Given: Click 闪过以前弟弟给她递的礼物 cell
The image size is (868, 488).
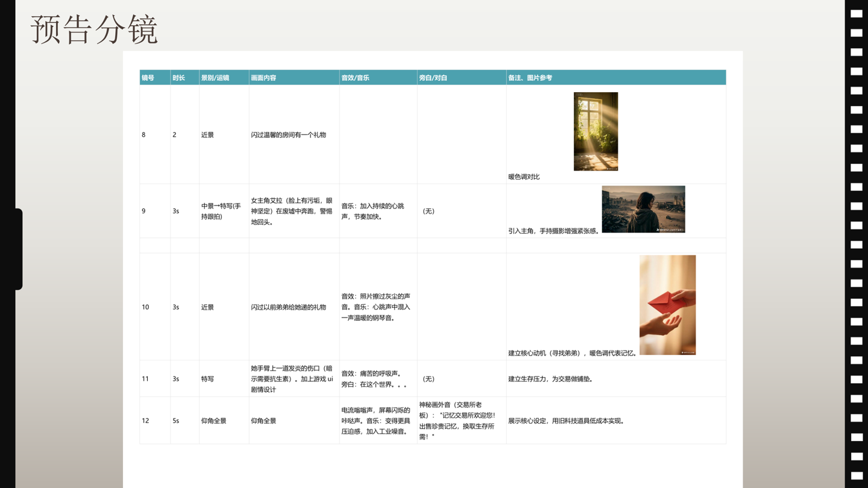Looking at the screenshot, I should click(294, 307).
